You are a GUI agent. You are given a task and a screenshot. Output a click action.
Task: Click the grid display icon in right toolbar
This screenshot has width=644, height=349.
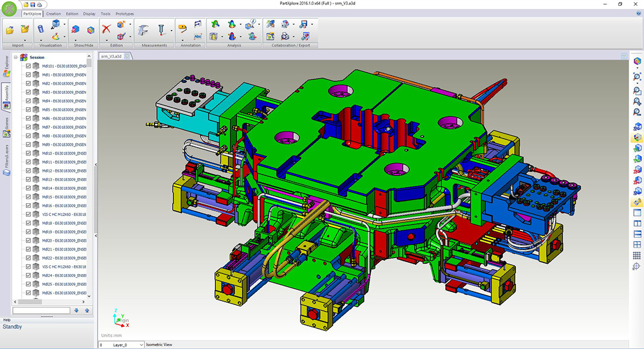coord(637,255)
